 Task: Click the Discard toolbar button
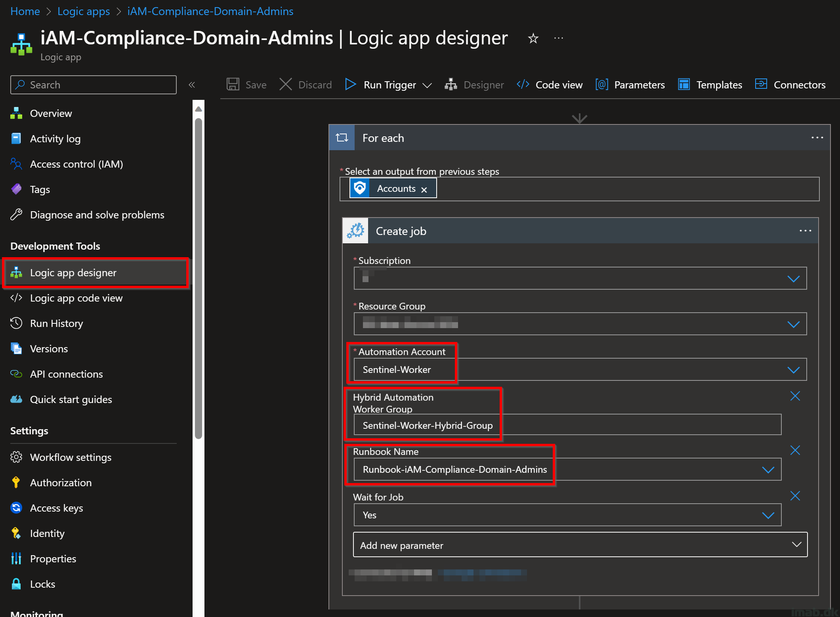coord(305,85)
